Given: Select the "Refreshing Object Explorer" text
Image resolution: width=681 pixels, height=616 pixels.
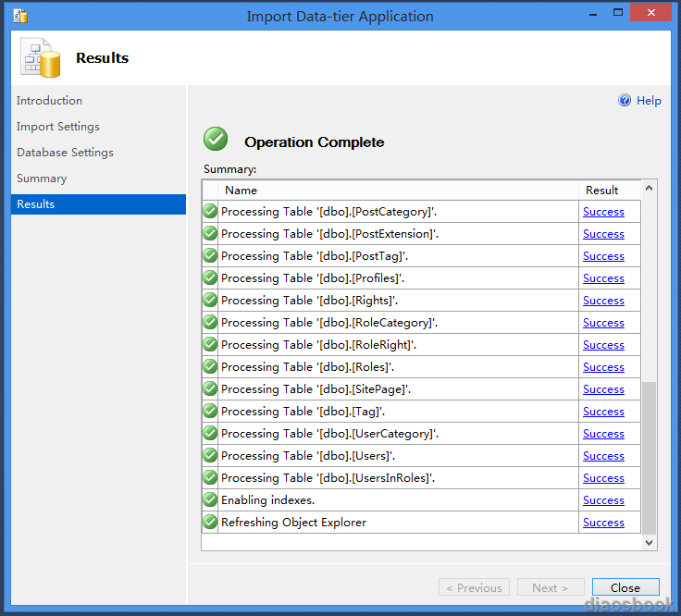Looking at the screenshot, I should pos(293,523).
